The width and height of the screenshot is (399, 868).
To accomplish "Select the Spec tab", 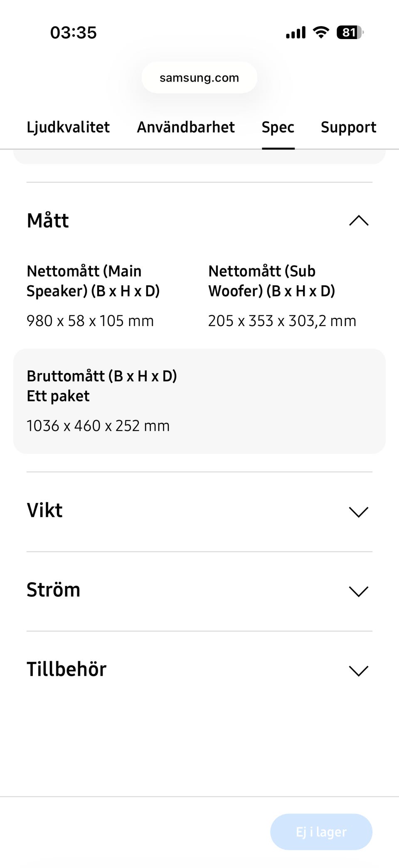I will (278, 127).
